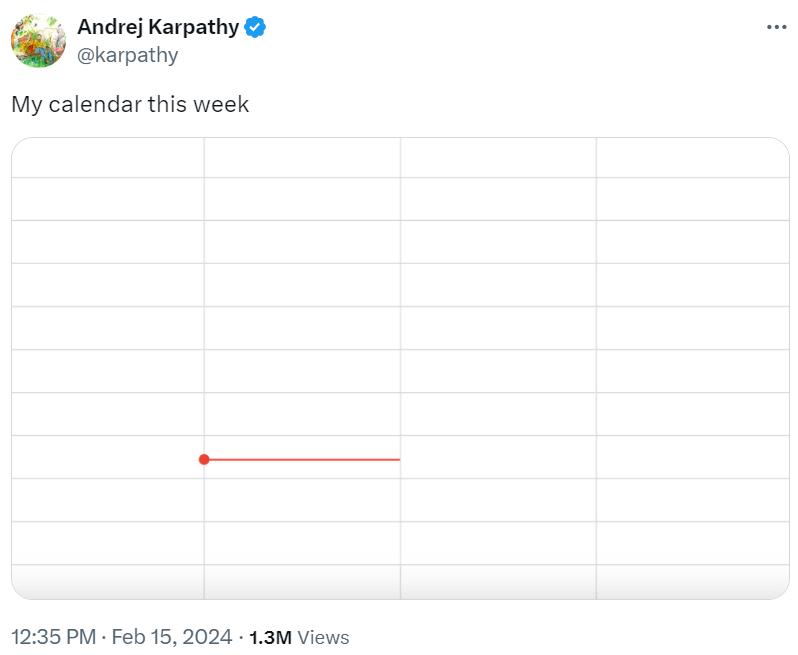798x655 pixels.
Task: Click the blue verified checkmark badge
Action: point(255,27)
